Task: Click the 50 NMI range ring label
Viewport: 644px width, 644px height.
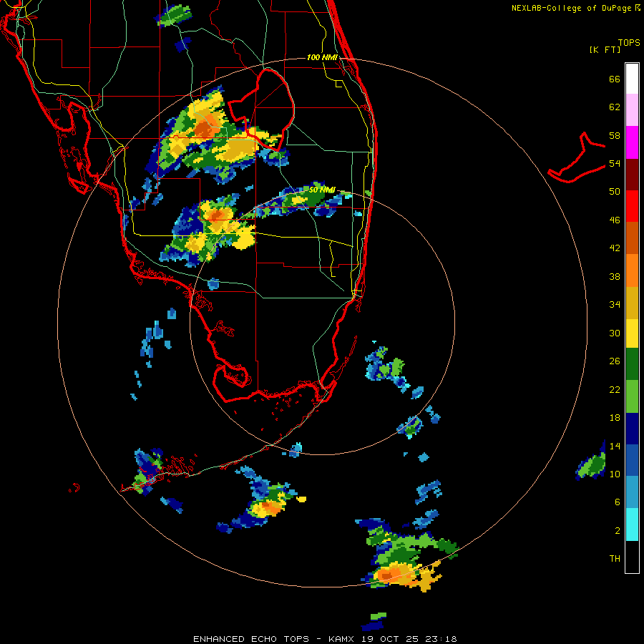Action: pyautogui.click(x=322, y=190)
